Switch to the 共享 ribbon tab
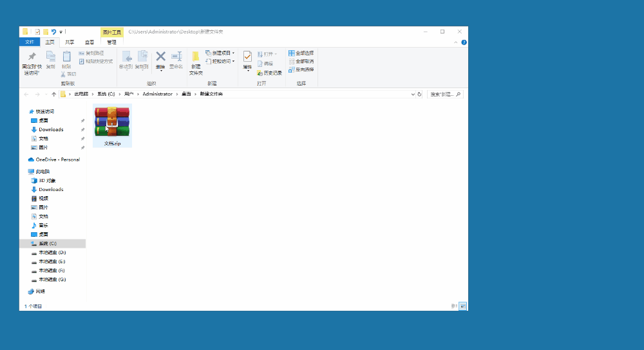This screenshot has height=350, width=644. point(70,42)
